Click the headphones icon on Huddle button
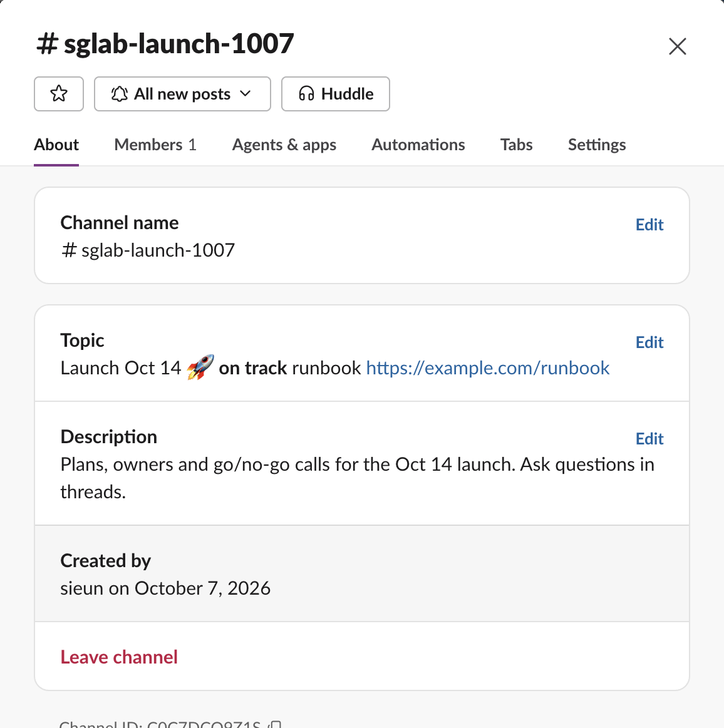This screenshot has width=724, height=728. tap(306, 94)
